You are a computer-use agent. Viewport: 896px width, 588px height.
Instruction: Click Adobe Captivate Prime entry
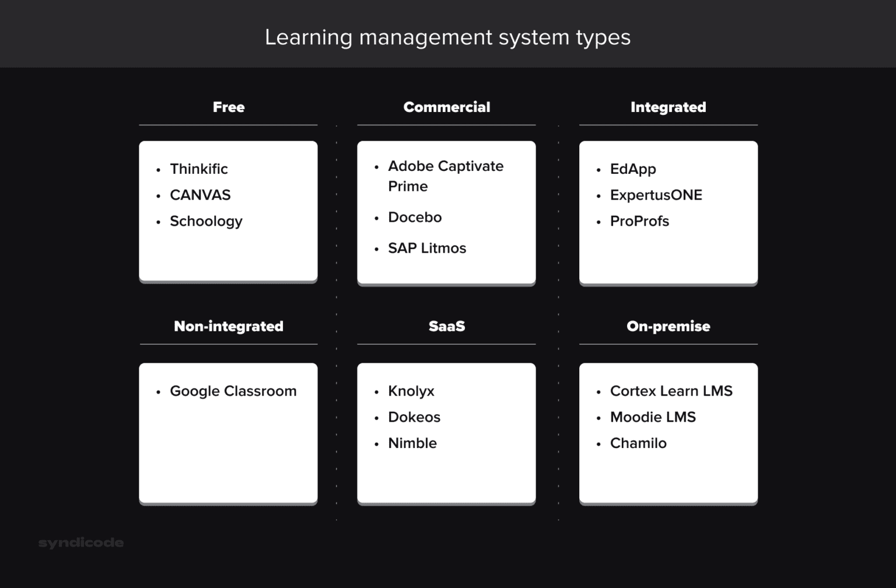tap(445, 176)
